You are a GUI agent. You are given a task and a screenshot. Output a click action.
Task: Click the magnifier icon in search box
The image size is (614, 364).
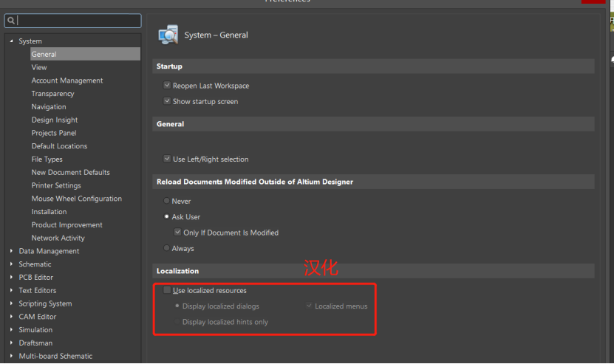(11, 21)
